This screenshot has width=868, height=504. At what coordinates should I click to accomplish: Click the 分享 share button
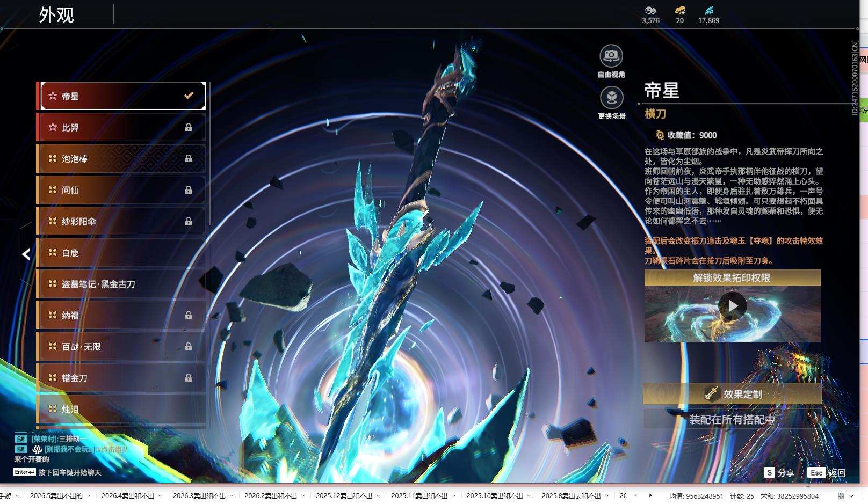click(779, 472)
